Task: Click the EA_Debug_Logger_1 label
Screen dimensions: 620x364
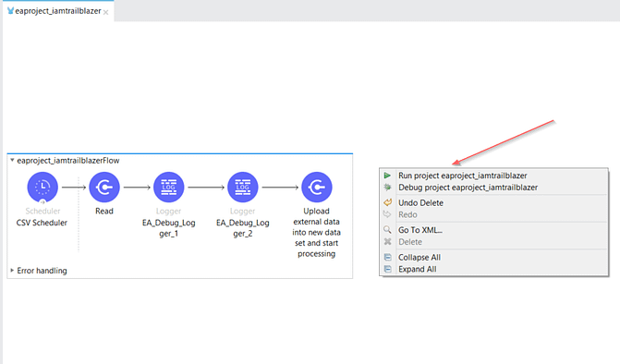Action: 169,228
